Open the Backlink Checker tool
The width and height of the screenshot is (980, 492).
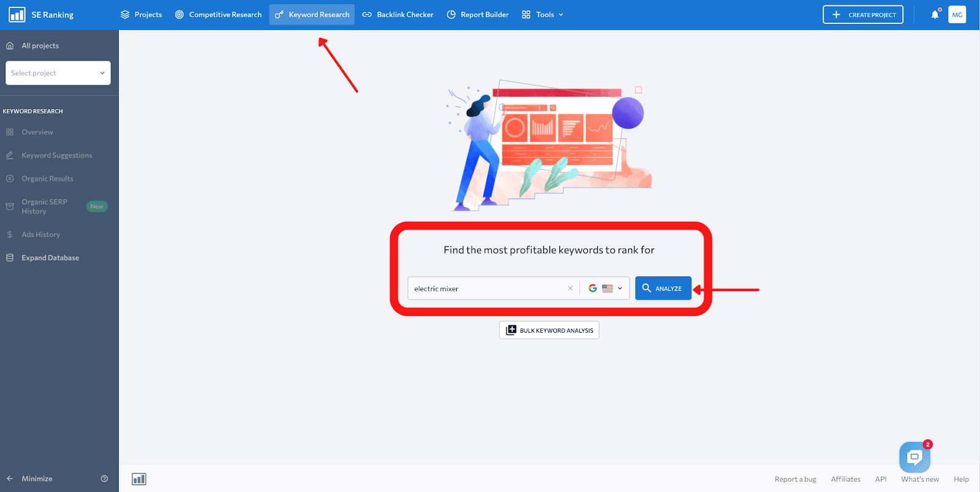coord(398,15)
